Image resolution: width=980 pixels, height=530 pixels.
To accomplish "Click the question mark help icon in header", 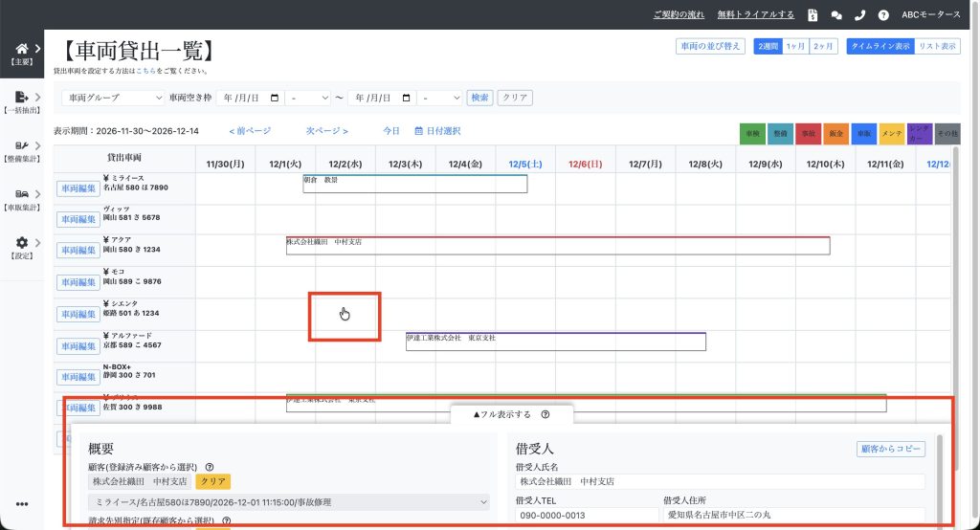I will click(883, 15).
